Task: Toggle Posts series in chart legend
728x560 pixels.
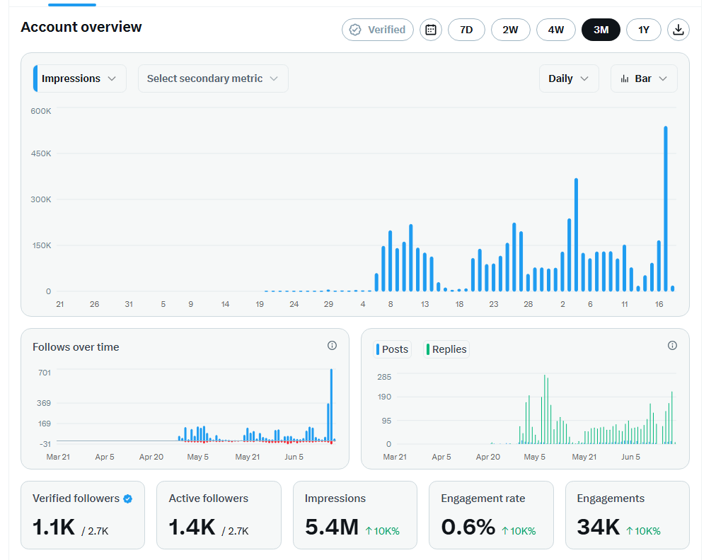Action: click(393, 349)
